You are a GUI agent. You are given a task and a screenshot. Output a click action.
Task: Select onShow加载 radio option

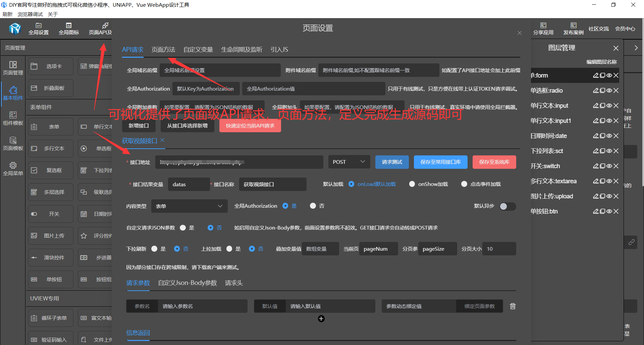[412, 184]
